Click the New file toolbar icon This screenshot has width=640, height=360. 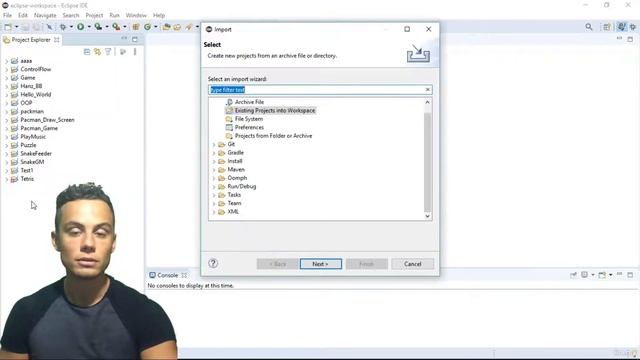point(8,27)
